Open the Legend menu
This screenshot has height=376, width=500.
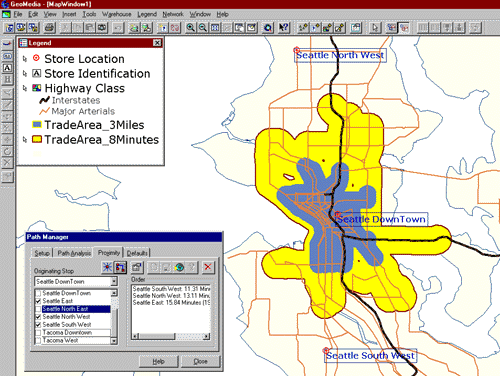(147, 14)
